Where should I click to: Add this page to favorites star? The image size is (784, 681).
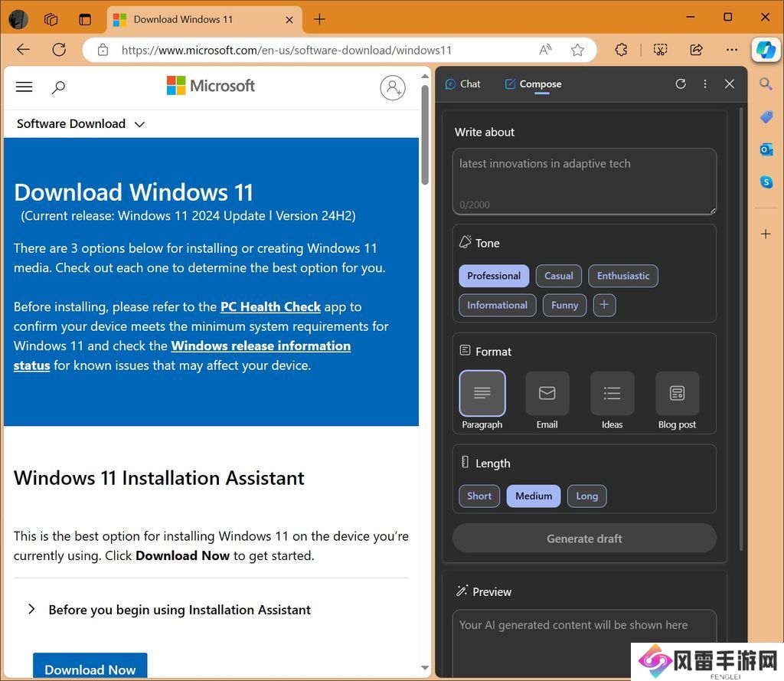(577, 50)
